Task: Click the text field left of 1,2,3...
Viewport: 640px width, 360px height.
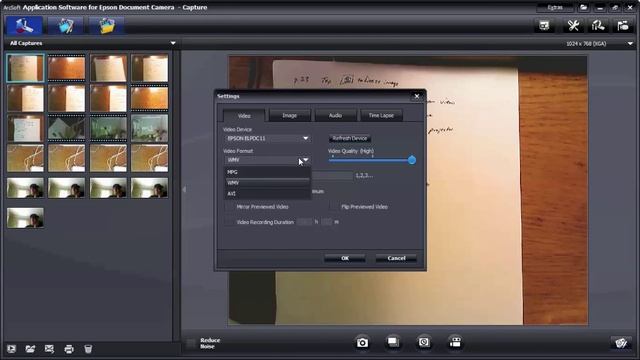Action: coord(332,176)
